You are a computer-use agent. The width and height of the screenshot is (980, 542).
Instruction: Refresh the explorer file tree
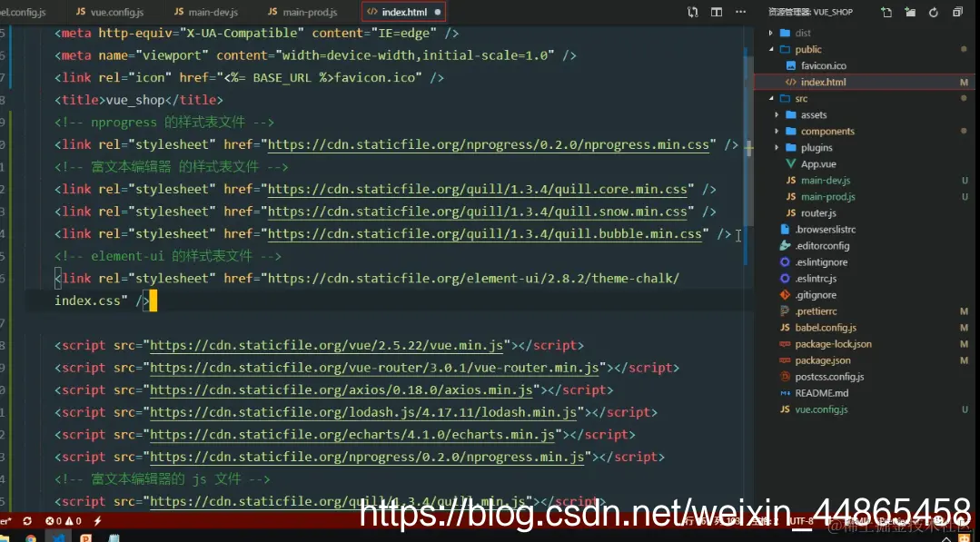[x=934, y=12]
